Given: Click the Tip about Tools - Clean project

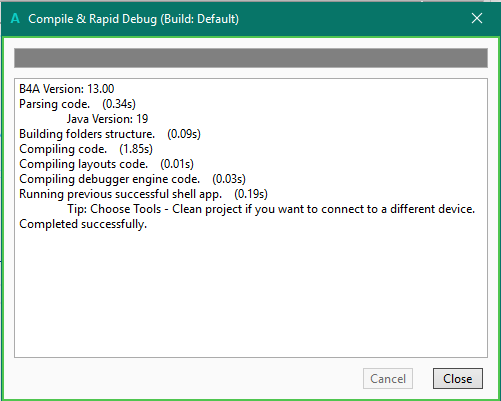Looking at the screenshot, I should click(x=271, y=209).
